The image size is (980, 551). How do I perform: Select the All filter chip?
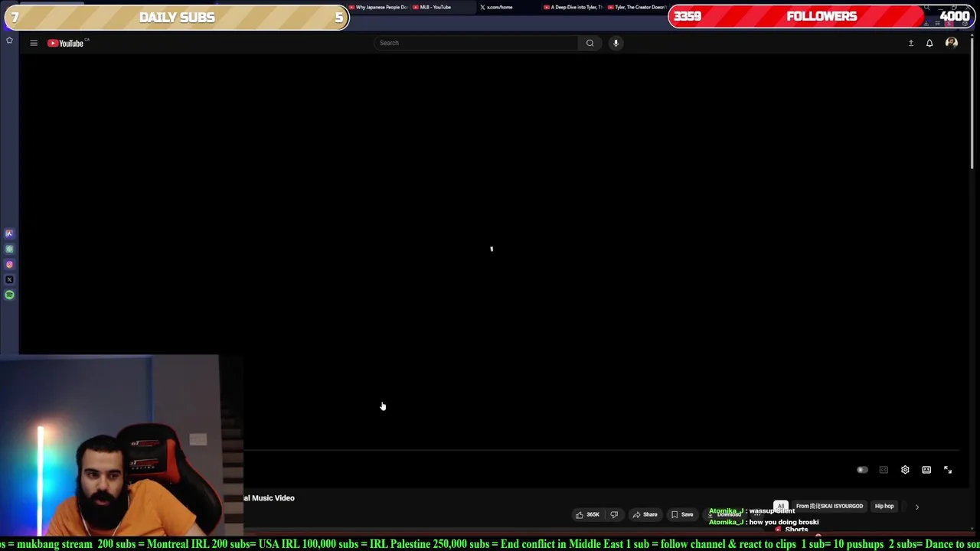pyautogui.click(x=781, y=506)
